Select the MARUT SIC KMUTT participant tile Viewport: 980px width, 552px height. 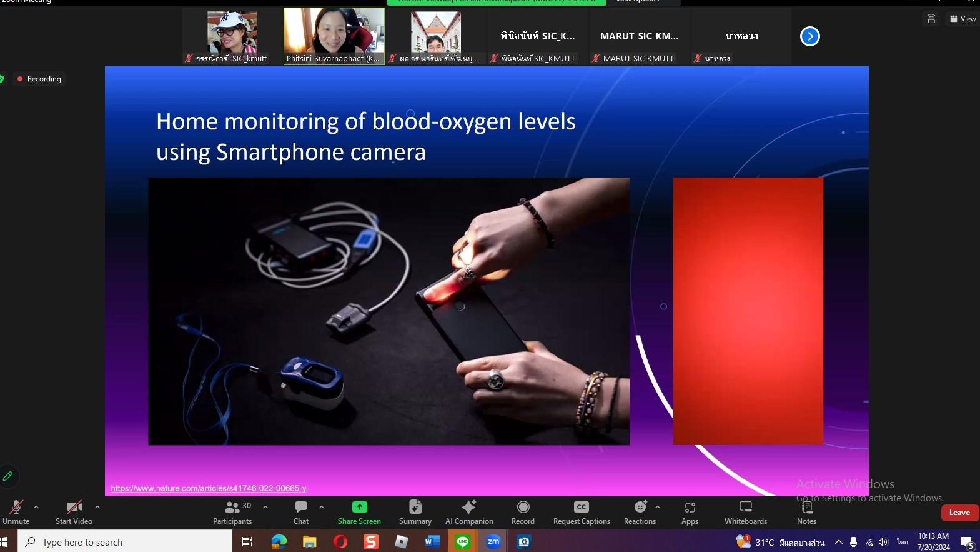639,36
